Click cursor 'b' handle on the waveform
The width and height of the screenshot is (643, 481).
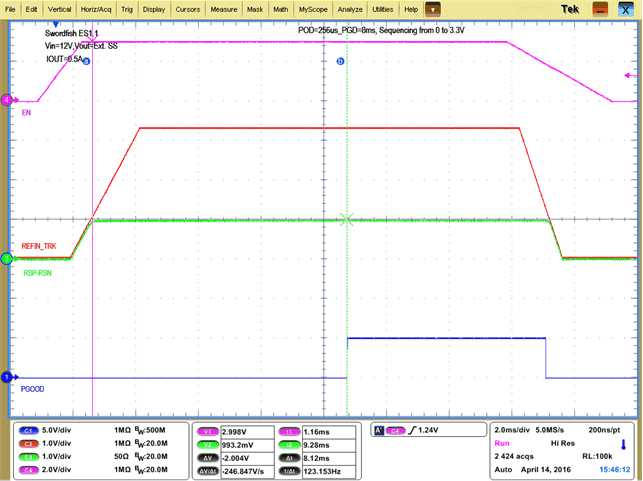click(x=340, y=62)
